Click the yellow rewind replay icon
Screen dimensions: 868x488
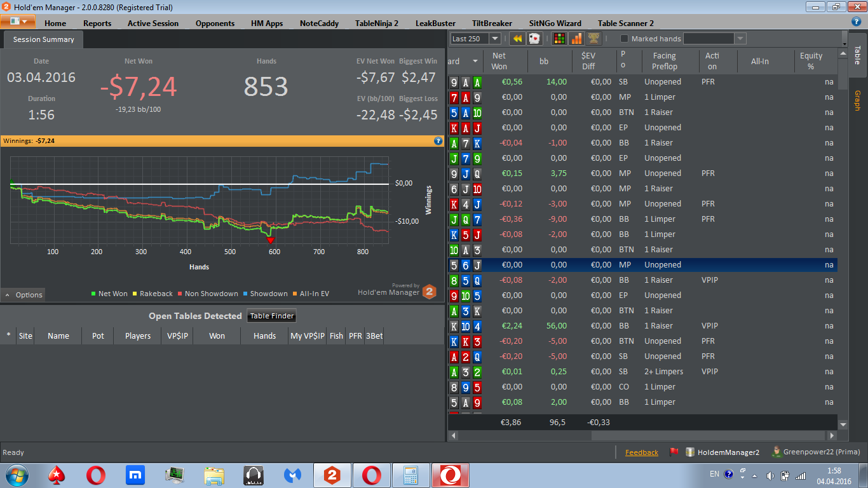pyautogui.click(x=517, y=39)
